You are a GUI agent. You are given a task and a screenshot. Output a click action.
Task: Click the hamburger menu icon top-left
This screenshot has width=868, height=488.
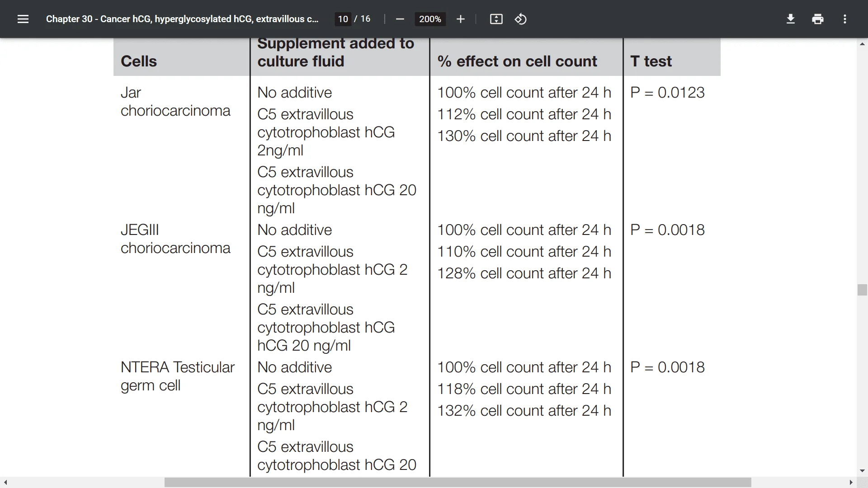click(x=23, y=19)
